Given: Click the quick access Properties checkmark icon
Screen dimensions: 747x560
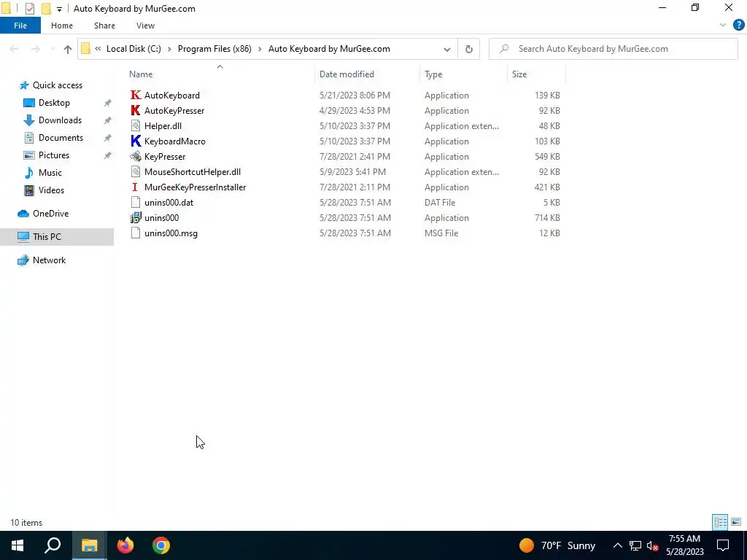Looking at the screenshot, I should [29, 9].
